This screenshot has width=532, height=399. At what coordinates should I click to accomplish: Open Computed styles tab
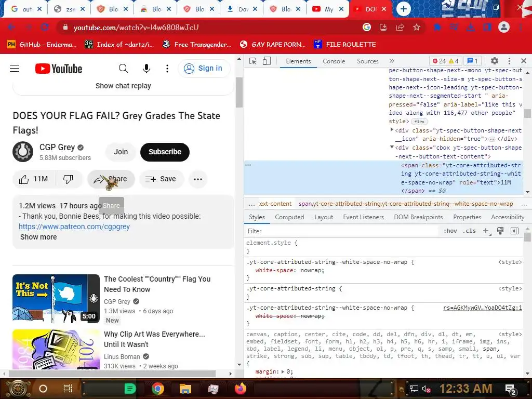[x=289, y=217]
